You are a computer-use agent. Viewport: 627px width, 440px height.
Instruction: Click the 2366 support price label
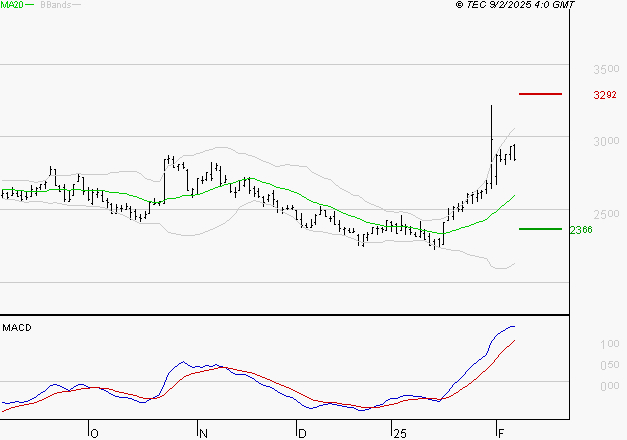581,230
